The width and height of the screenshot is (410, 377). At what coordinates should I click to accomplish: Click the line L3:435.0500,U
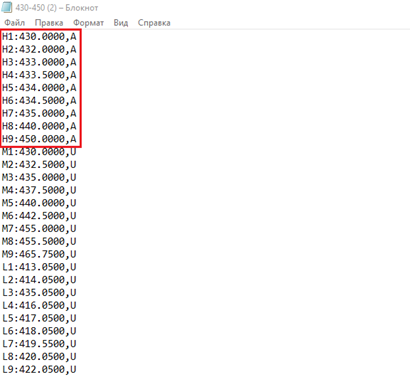[39, 292]
